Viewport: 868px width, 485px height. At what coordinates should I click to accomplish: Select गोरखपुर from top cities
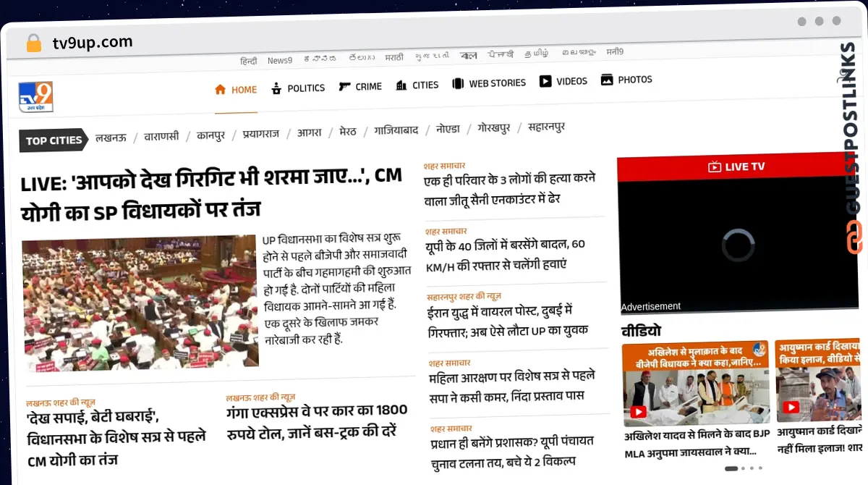493,128
